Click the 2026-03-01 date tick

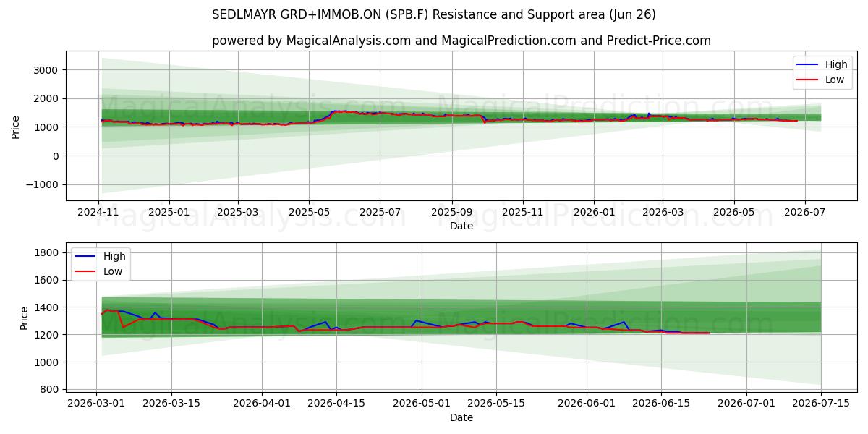click(x=96, y=403)
